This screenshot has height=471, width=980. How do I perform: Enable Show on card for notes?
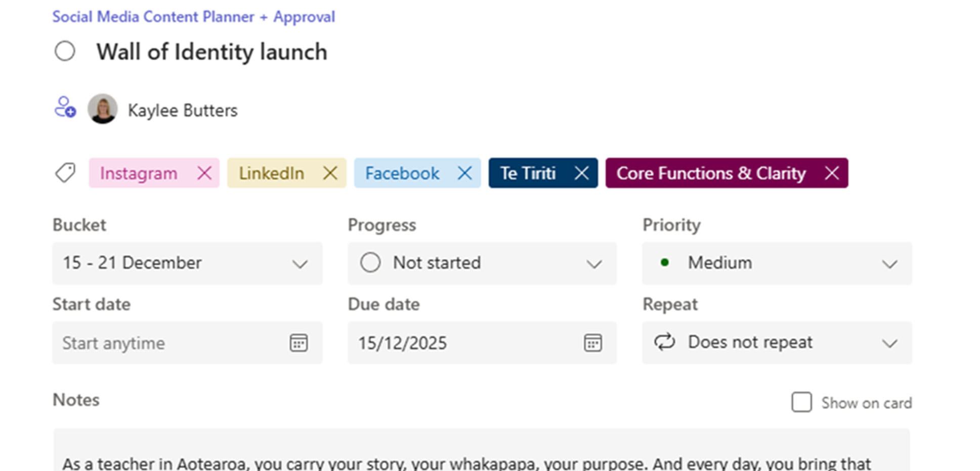click(x=801, y=402)
